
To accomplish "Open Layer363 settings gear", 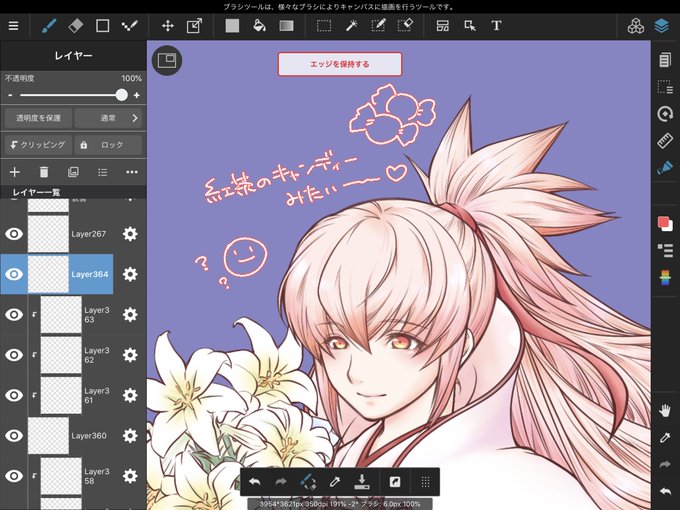I will (x=130, y=315).
